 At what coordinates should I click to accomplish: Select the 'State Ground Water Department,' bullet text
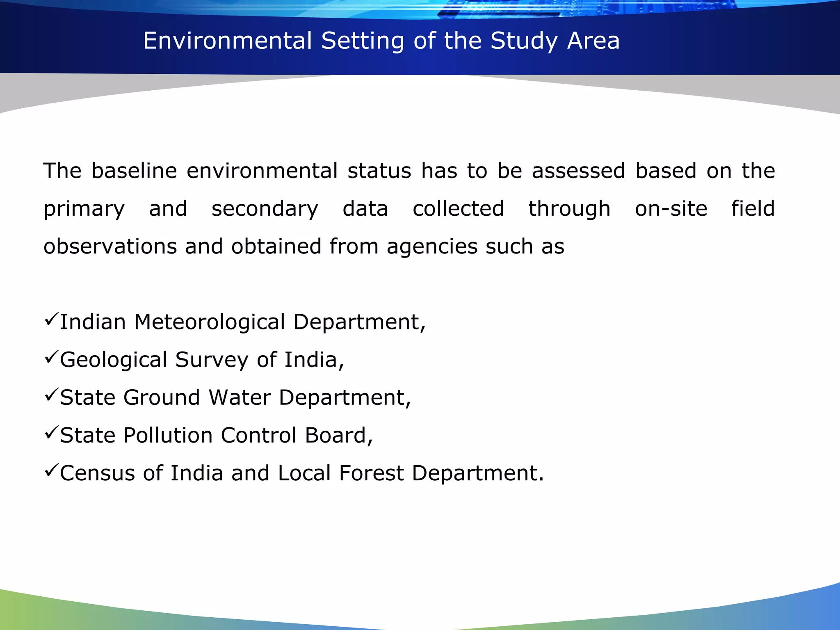[235, 397]
